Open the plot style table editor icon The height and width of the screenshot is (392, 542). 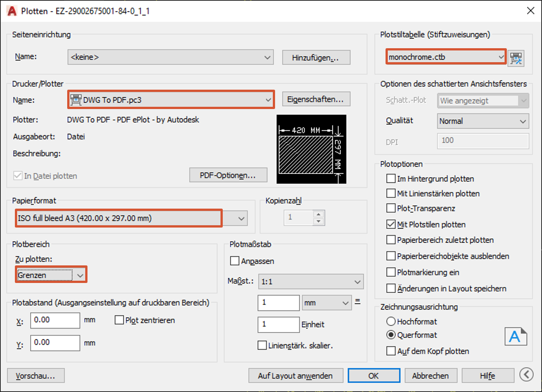click(x=515, y=58)
